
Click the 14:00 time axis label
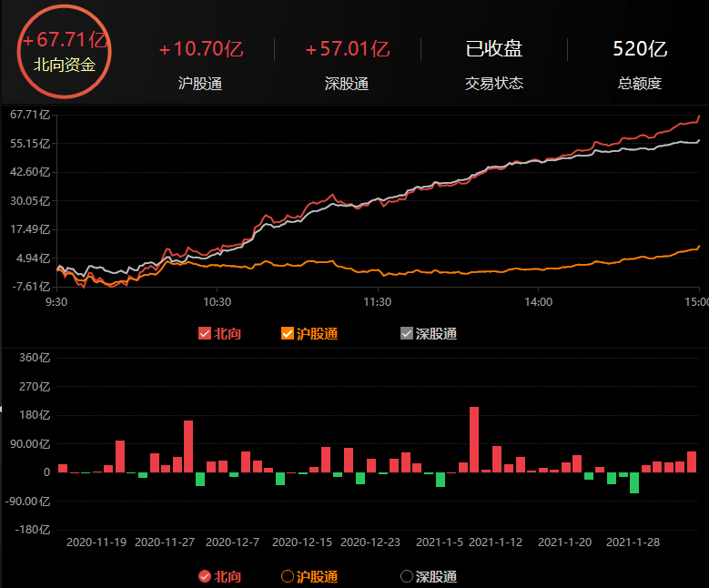tap(538, 302)
